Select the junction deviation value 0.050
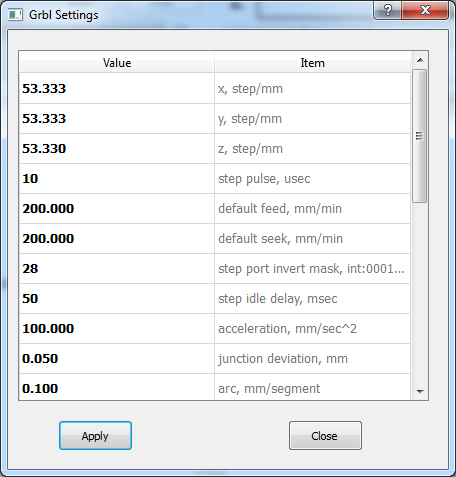456x477 pixels. click(40, 359)
